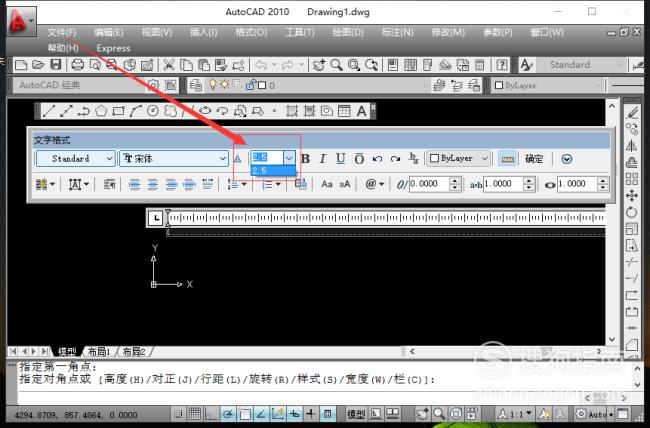Click the Layer Properties Manager icon
The height and width of the screenshot is (428, 650).
195,85
